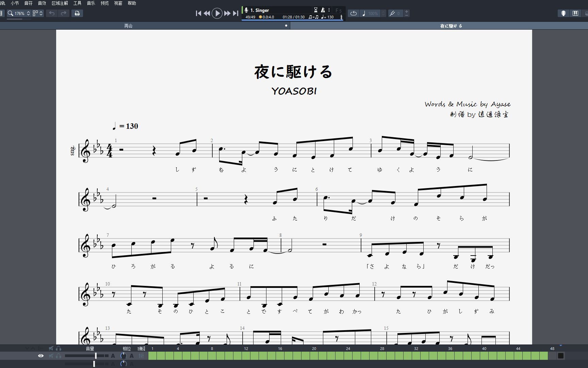Viewport: 588px width, 368px height.
Task: Click the microphone icon on the Singer track header
Action: 246,10
